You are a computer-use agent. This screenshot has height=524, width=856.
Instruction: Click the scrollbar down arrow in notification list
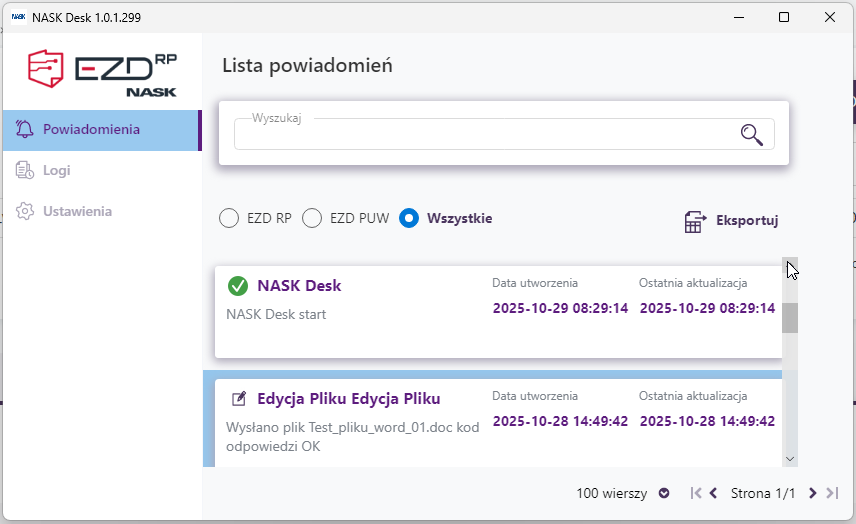click(x=790, y=458)
